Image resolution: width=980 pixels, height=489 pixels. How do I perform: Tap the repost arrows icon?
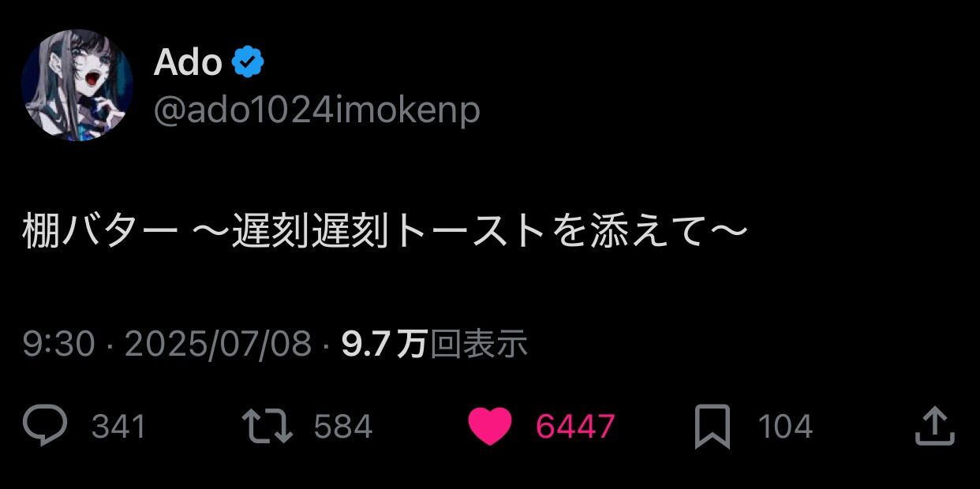click(x=267, y=427)
